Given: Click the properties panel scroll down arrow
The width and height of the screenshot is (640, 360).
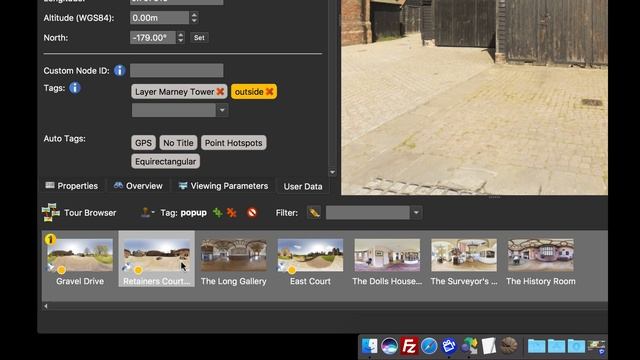Looking at the screenshot, I should [x=332, y=172].
